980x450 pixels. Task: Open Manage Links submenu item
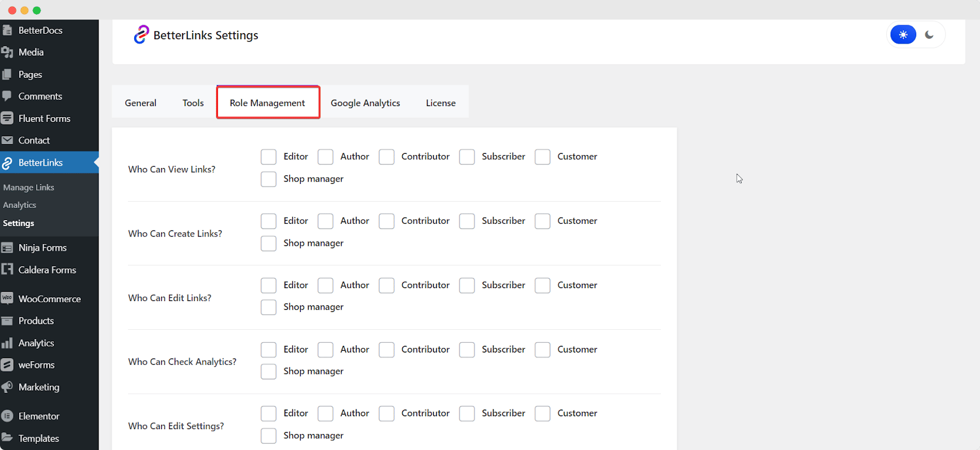click(29, 188)
